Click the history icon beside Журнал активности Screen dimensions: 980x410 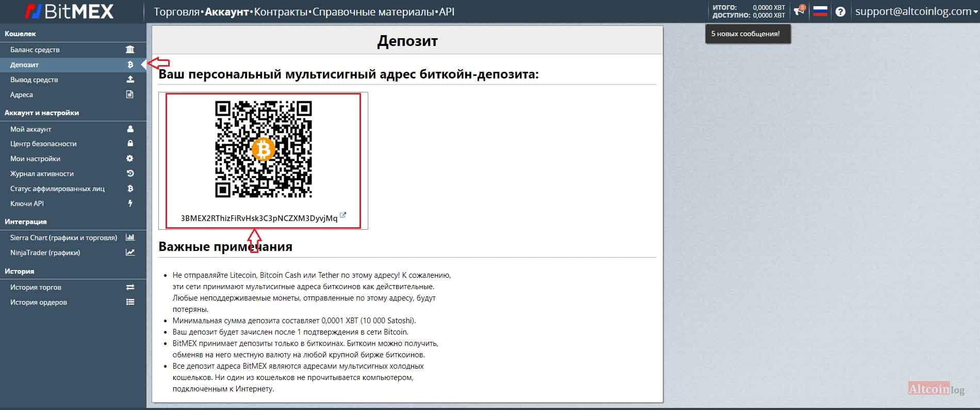tap(130, 174)
